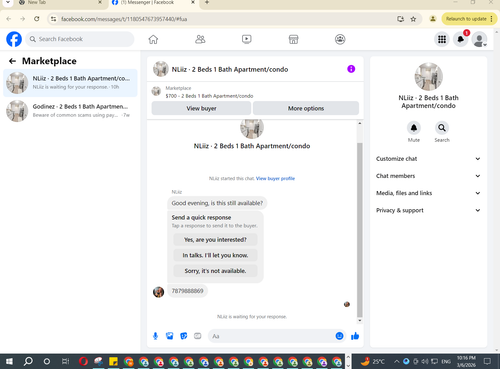Mute the conversation with the bell icon

coord(414,128)
